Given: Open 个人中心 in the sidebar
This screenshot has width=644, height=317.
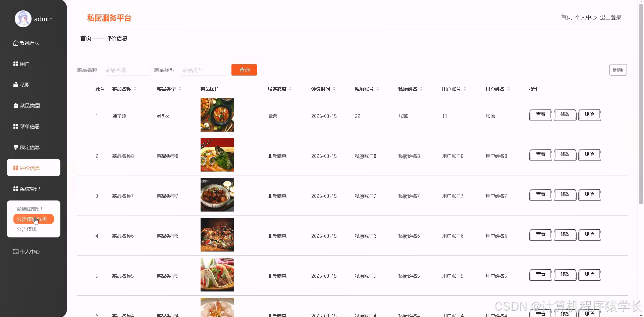Looking at the screenshot, I should [x=27, y=252].
